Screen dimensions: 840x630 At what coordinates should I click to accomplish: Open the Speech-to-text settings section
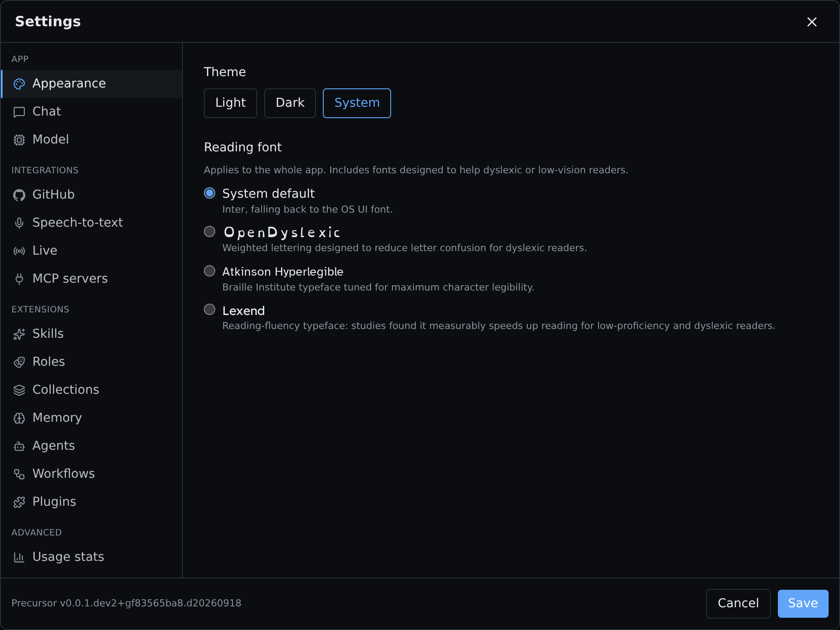(x=92, y=223)
